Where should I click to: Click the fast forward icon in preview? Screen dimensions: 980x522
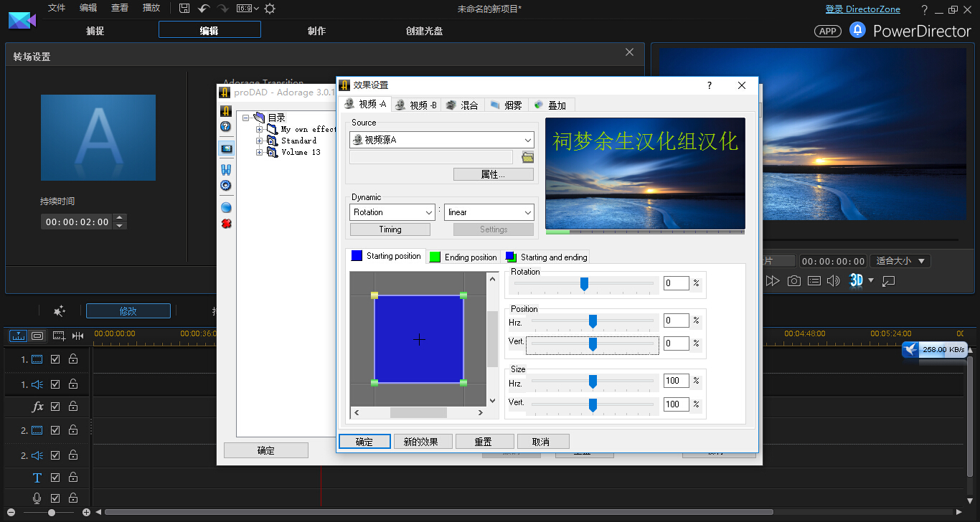tap(773, 281)
